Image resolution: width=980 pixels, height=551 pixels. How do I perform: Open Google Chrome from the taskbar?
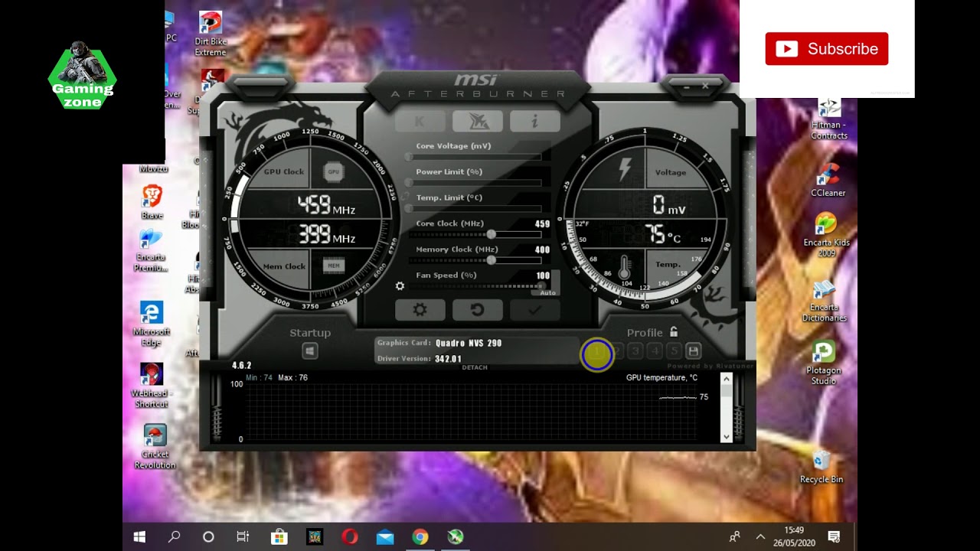coord(420,536)
